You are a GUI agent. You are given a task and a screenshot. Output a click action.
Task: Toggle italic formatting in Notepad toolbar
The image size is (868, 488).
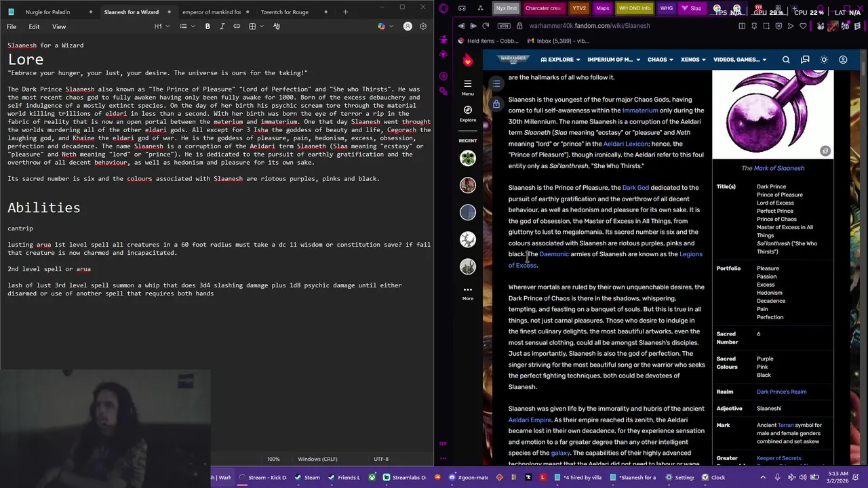222,26
